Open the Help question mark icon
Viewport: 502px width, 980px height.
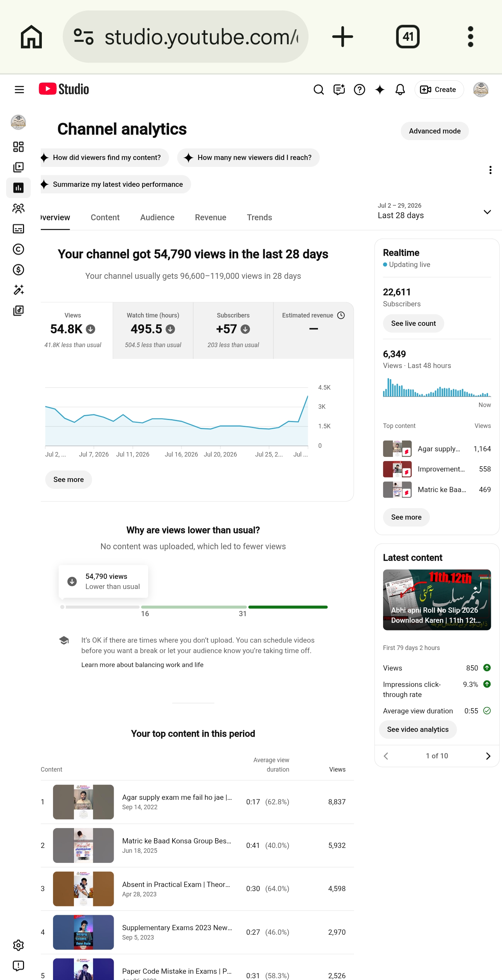pos(359,90)
